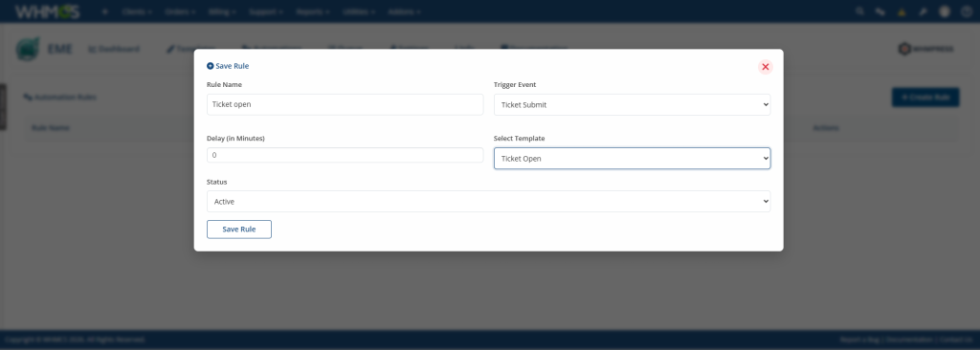980x350 pixels.
Task: Open the Trigger Event dropdown
Action: click(632, 104)
